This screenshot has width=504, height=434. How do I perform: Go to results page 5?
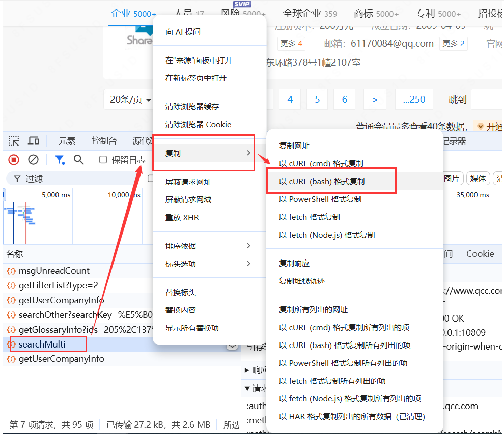(x=317, y=99)
